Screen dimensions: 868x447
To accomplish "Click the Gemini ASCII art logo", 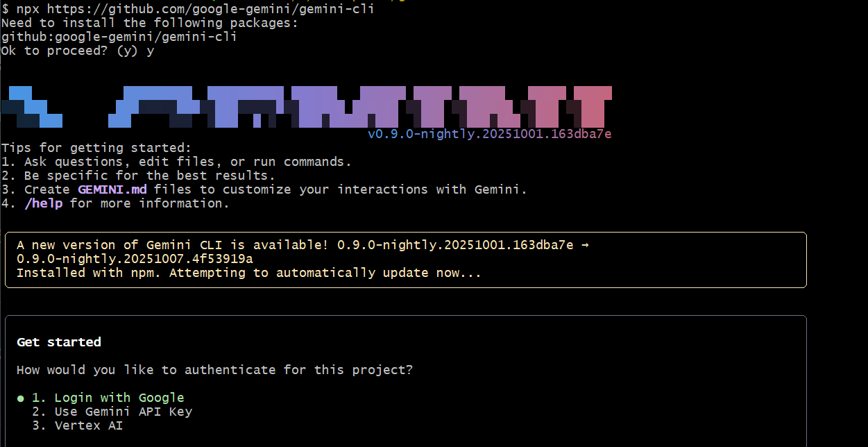I will (307, 107).
